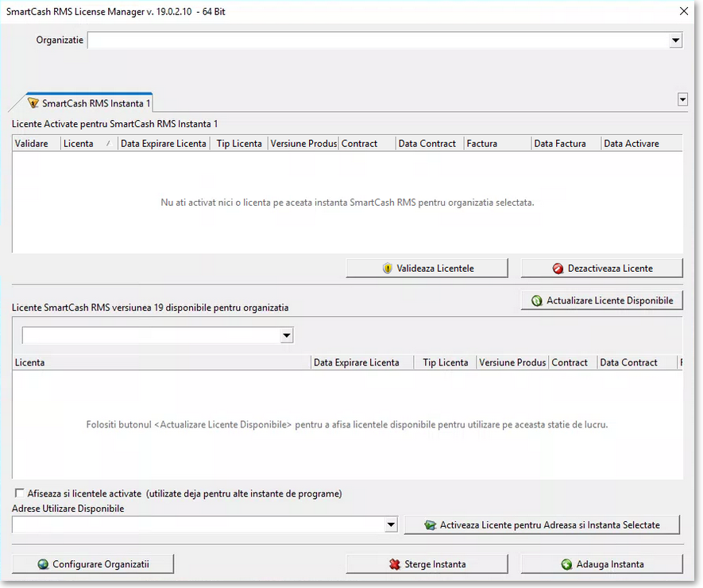The height and width of the screenshot is (588, 703).
Task: Sort by Contract column in bottom table
Action: [574, 362]
